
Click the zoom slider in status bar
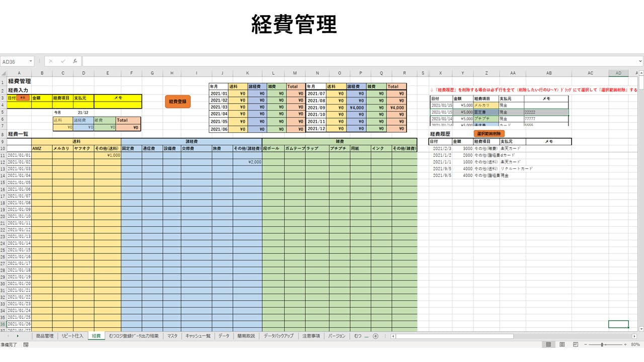point(602,345)
